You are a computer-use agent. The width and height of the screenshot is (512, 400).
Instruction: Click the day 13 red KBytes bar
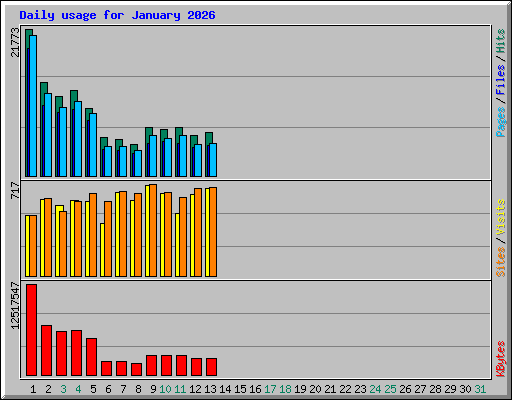(211, 367)
